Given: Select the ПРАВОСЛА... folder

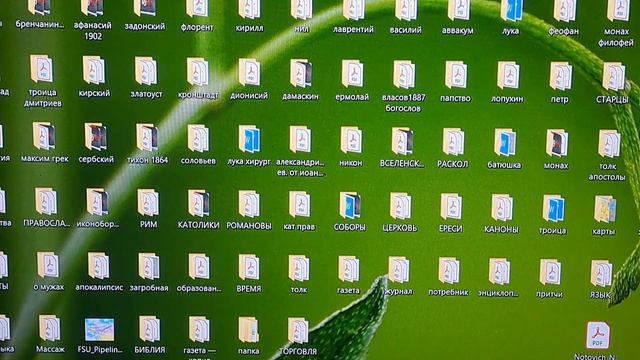Looking at the screenshot, I should point(46,201).
